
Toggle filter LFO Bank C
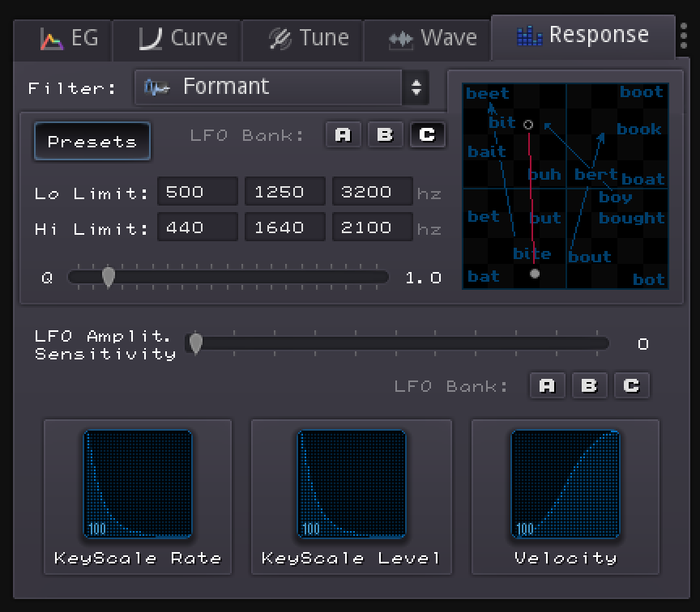[427, 134]
